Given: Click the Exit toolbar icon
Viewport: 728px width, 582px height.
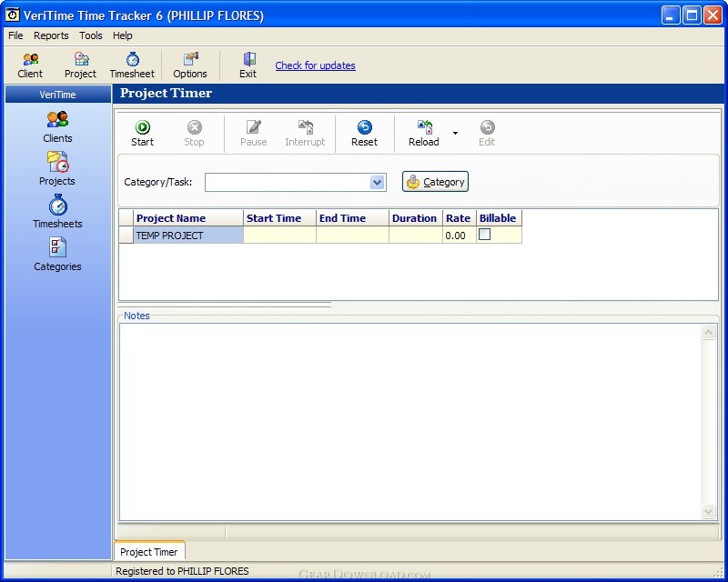Looking at the screenshot, I should [x=248, y=65].
